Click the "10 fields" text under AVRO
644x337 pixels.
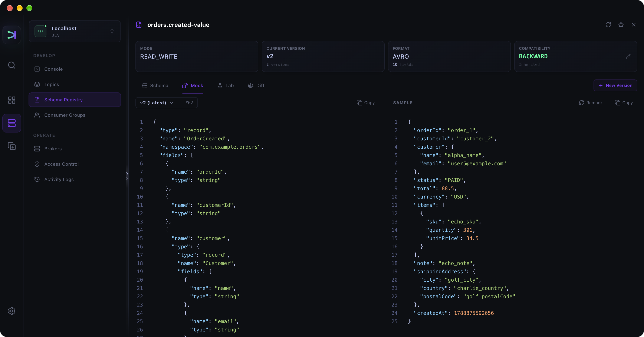click(x=403, y=65)
